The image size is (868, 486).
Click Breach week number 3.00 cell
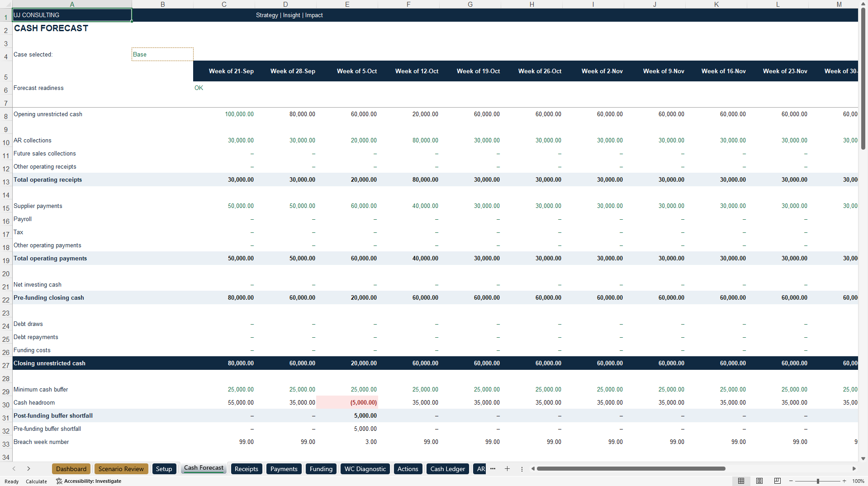[347, 442]
